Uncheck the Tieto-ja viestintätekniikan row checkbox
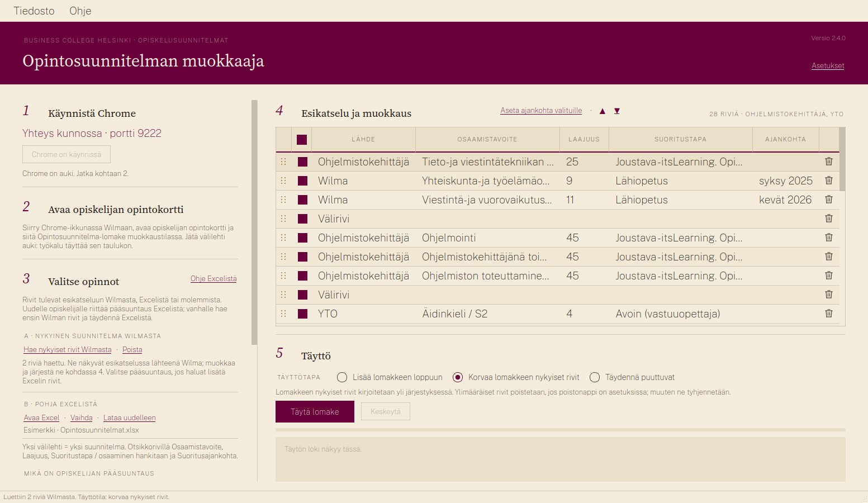Viewport: 868px width, 503px height. [x=303, y=162]
